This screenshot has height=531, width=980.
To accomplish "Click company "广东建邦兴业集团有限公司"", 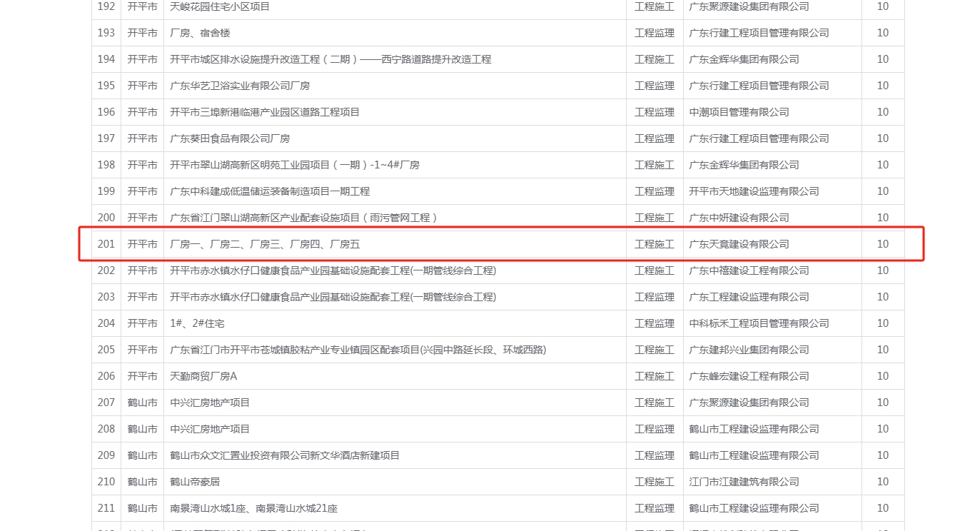I will point(749,350).
